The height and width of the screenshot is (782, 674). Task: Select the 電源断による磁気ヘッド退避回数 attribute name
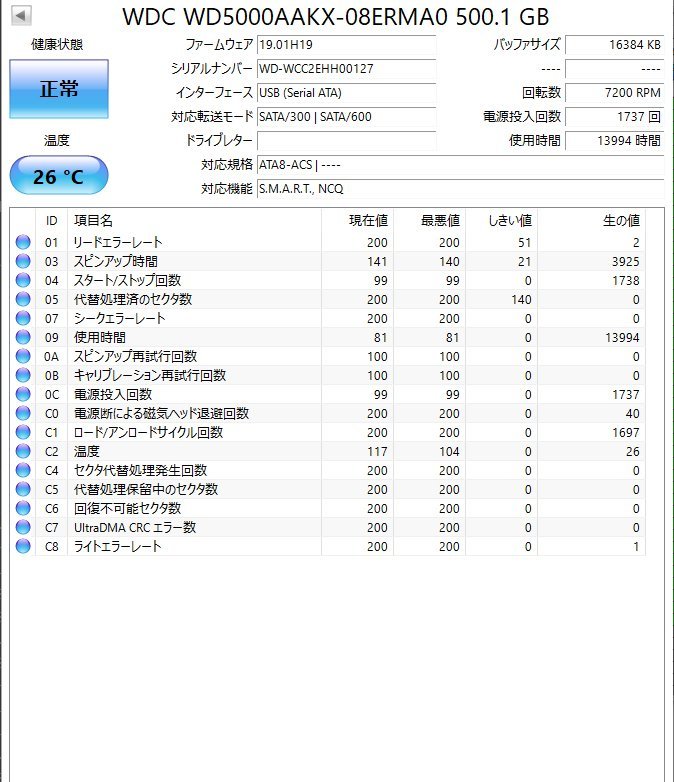coord(161,413)
